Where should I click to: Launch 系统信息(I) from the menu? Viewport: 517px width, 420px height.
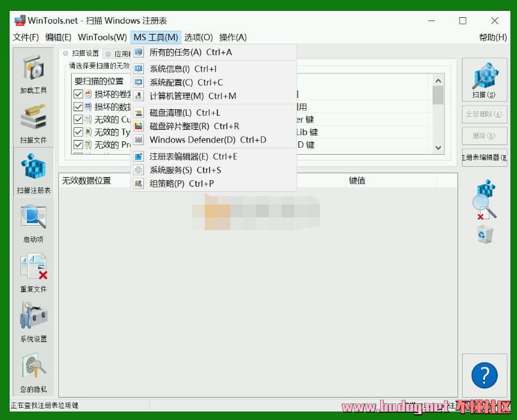[213, 69]
